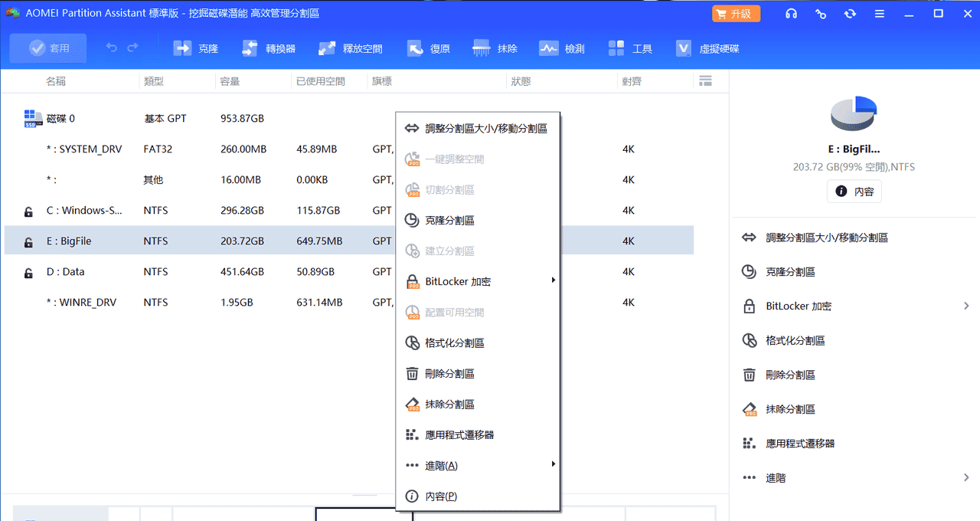Click the 套用 apply button

point(47,48)
